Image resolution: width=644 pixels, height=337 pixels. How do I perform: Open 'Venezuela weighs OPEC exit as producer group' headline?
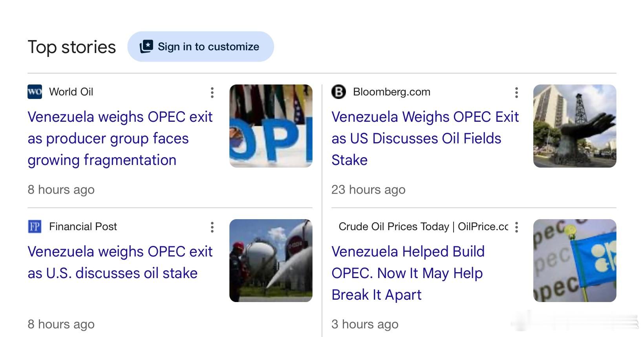(120, 138)
